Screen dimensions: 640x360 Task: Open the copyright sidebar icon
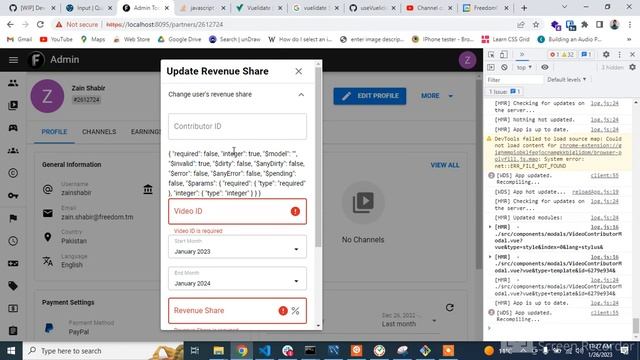[x=13, y=173]
